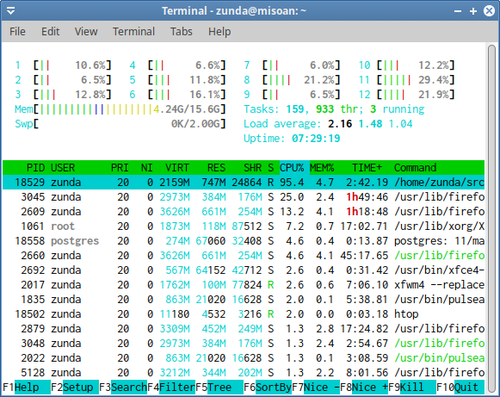The height and width of the screenshot is (397, 500).
Task: Click F8 Nice + button
Action: [364, 387]
